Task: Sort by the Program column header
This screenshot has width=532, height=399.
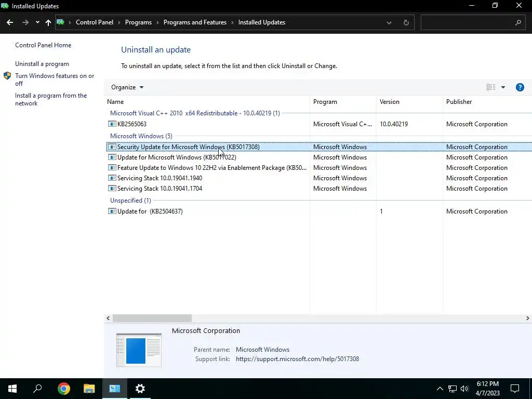Action: click(x=343, y=102)
